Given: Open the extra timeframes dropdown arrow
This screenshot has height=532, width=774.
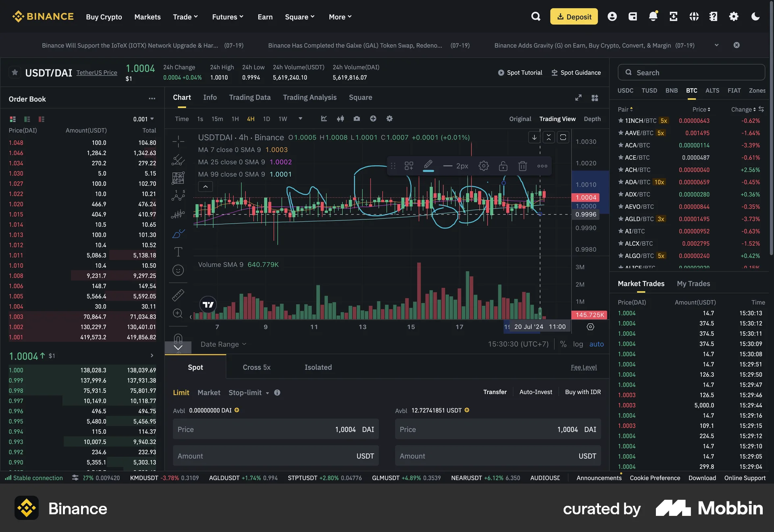Looking at the screenshot, I should coord(300,118).
